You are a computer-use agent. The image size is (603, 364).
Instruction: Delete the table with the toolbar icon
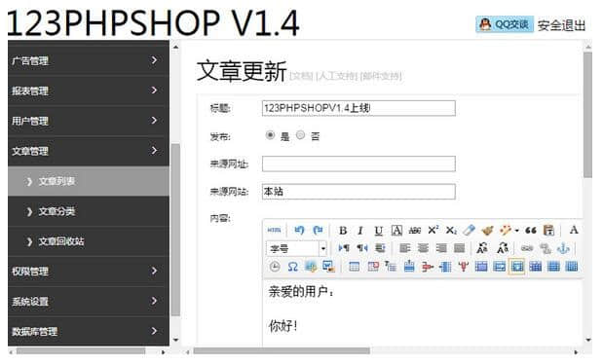point(373,267)
